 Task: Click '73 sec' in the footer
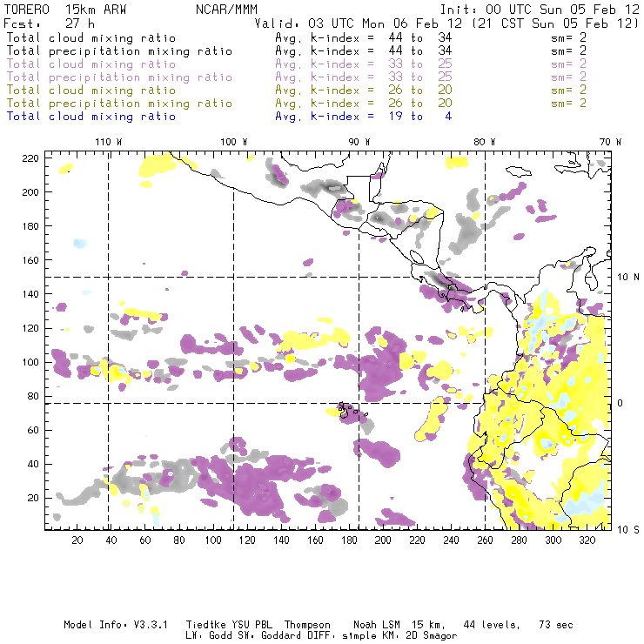pyautogui.click(x=556, y=625)
